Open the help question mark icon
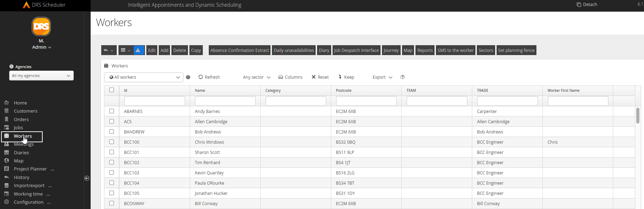644x209 pixels. coord(402,77)
